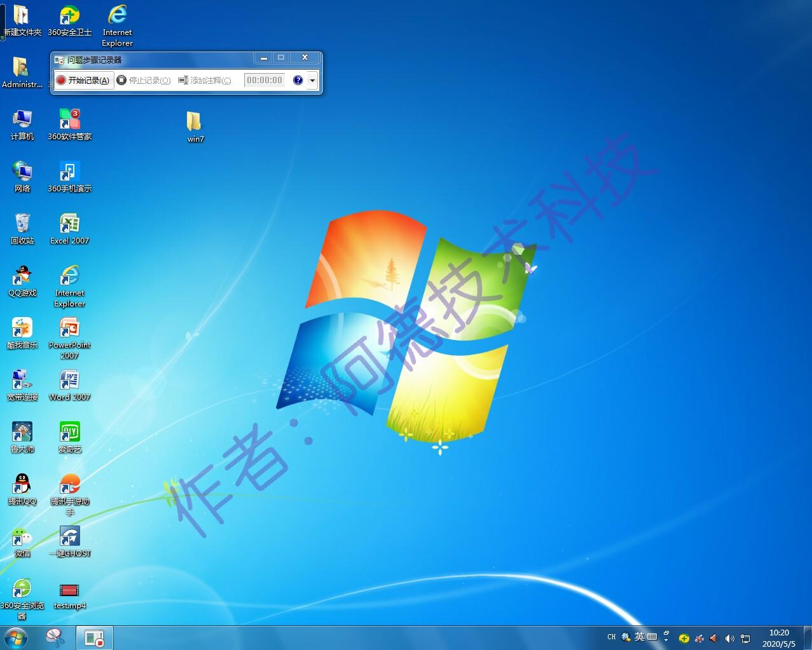Click the 添加注释 add comment button
This screenshot has height=650, width=812.
point(205,80)
